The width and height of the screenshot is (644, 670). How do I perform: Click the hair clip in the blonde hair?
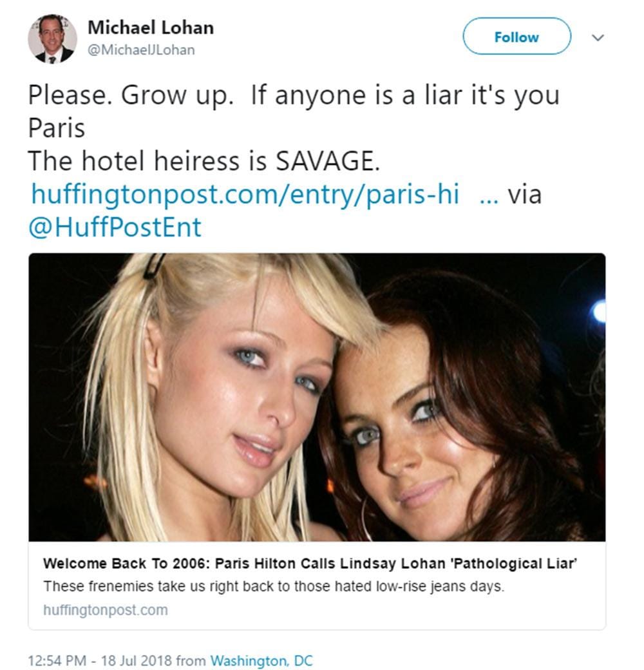pyautogui.click(x=154, y=266)
